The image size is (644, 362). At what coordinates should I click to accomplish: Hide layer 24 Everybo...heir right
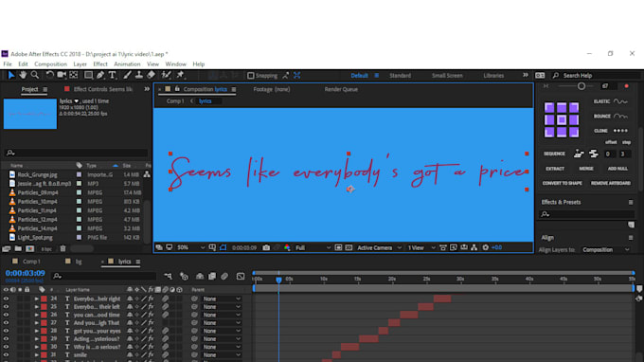6,299
